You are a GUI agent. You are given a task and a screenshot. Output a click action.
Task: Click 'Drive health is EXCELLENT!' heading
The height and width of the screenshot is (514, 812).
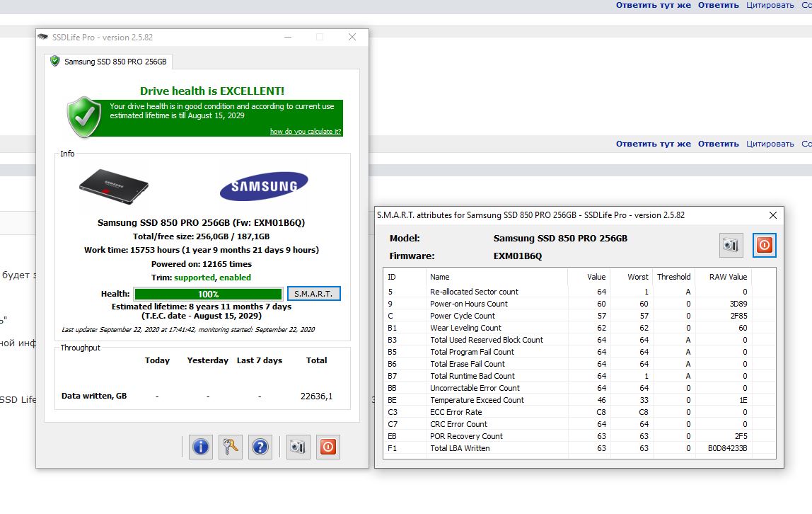tap(211, 91)
